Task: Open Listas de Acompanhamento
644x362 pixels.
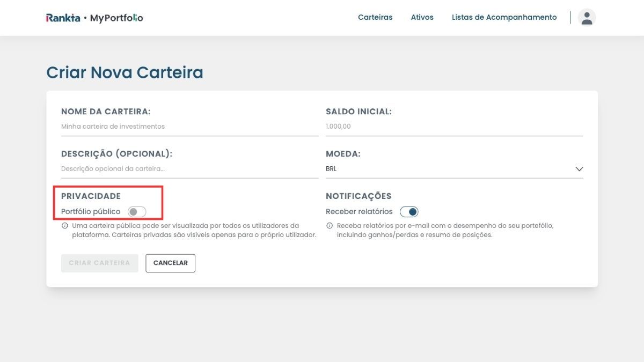Action: (x=504, y=17)
